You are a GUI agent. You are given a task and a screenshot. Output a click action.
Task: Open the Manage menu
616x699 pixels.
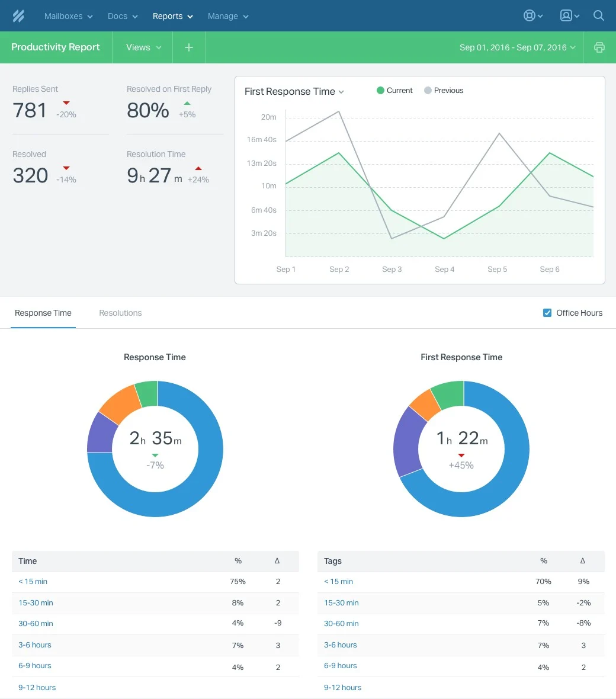tap(228, 16)
